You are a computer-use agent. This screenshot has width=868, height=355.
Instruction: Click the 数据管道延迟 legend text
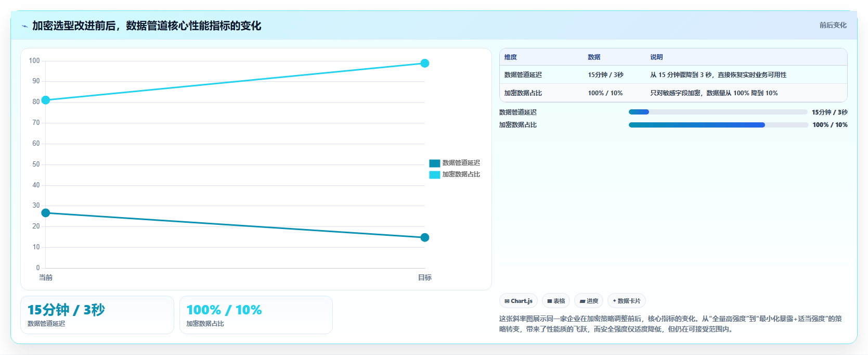coord(461,163)
